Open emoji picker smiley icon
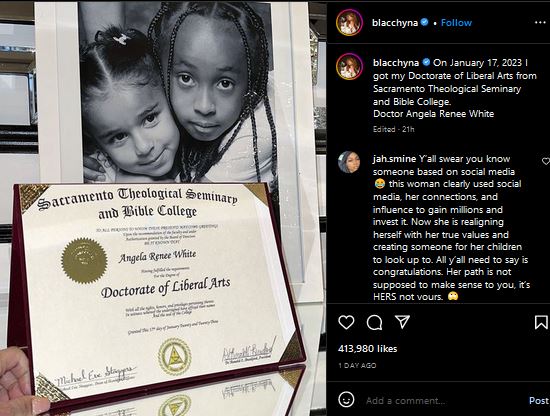This screenshot has height=416, width=550. pos(346,400)
